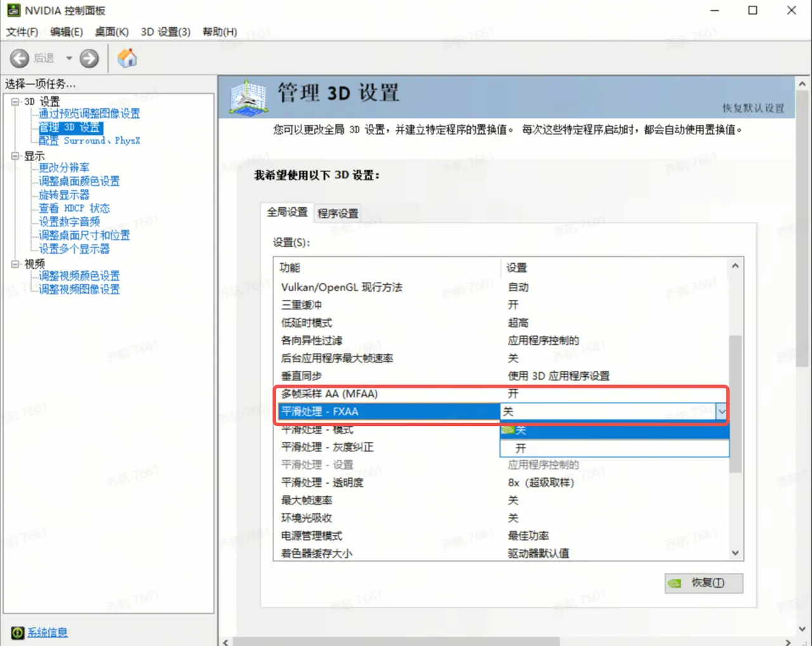
Task: Click the 恢复默认设置 link
Action: tap(753, 108)
